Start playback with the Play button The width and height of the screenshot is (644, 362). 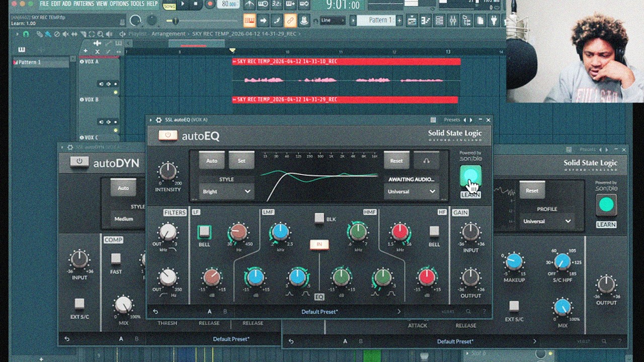coord(182,4)
